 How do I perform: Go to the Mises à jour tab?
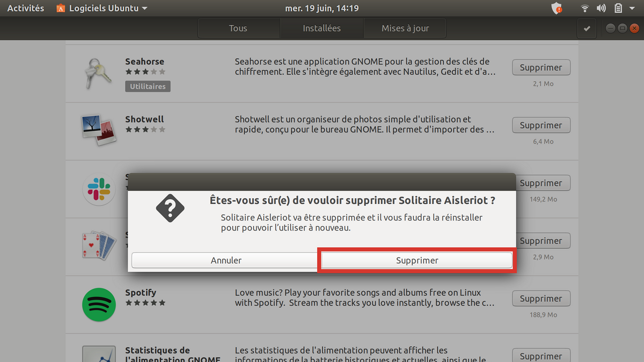click(405, 28)
